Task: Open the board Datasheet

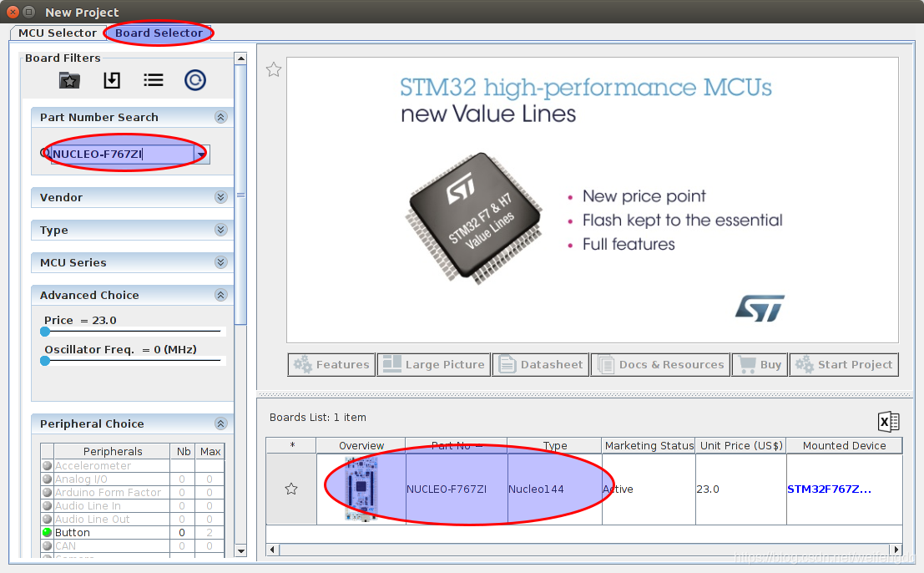Action: click(540, 364)
